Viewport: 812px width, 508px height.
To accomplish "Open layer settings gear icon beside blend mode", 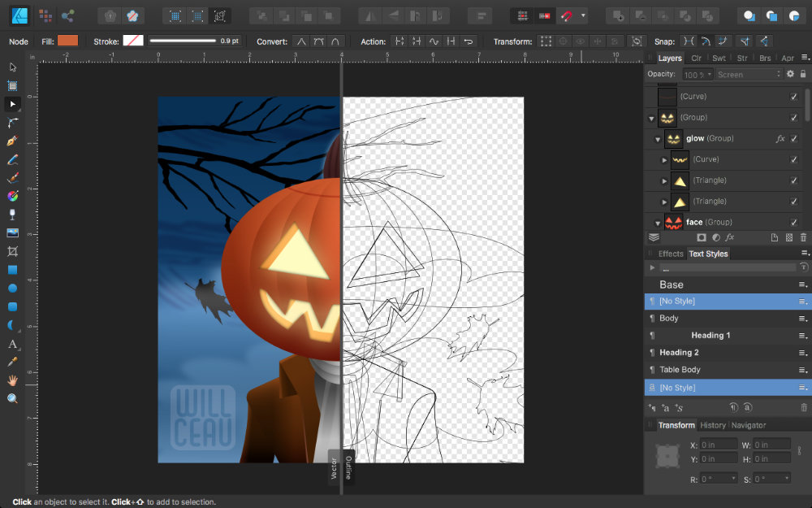I will (790, 74).
